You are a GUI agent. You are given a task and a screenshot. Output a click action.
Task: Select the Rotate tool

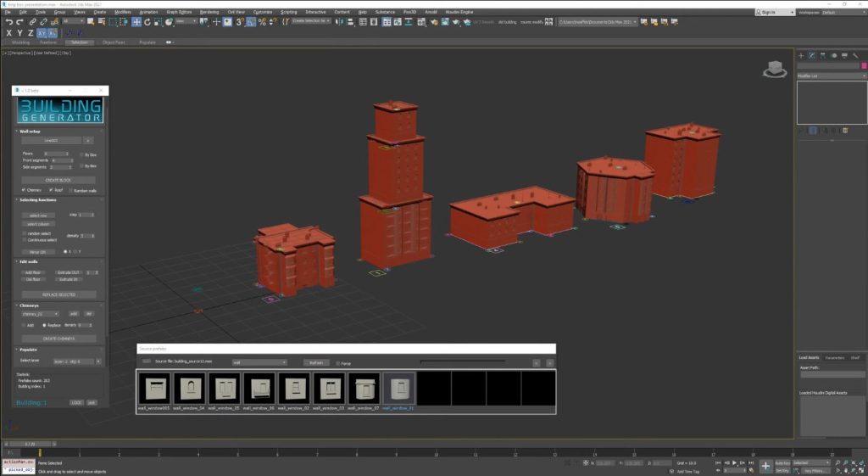147,22
